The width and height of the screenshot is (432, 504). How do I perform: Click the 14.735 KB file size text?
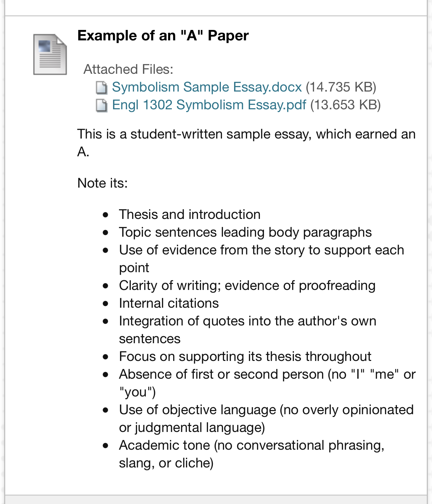click(341, 87)
